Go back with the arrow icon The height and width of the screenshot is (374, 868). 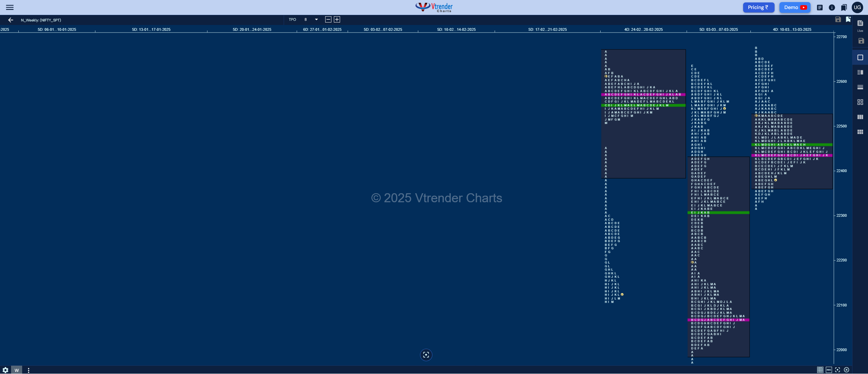click(11, 20)
